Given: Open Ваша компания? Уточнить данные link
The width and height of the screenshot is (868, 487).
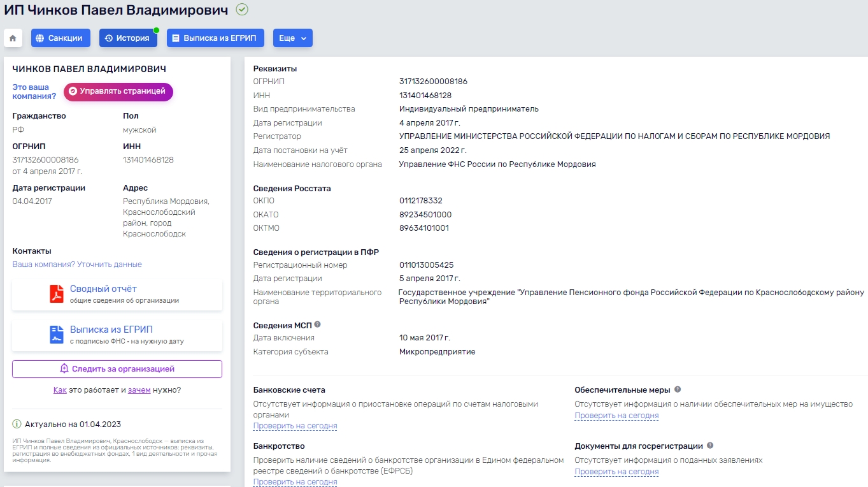Looking at the screenshot, I should click(77, 265).
